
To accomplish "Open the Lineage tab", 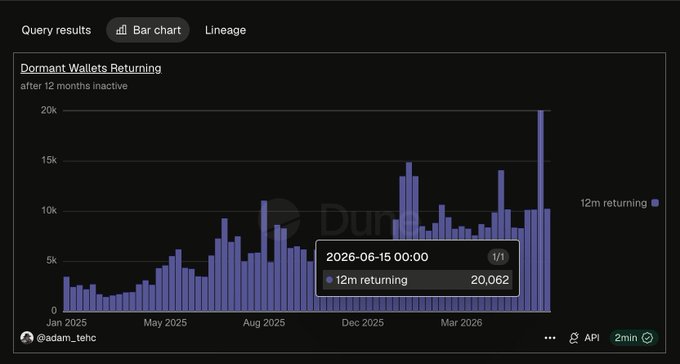I will point(226,30).
